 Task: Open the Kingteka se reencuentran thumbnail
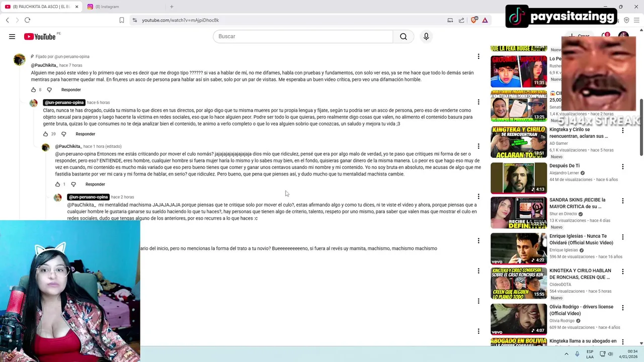coord(519,142)
